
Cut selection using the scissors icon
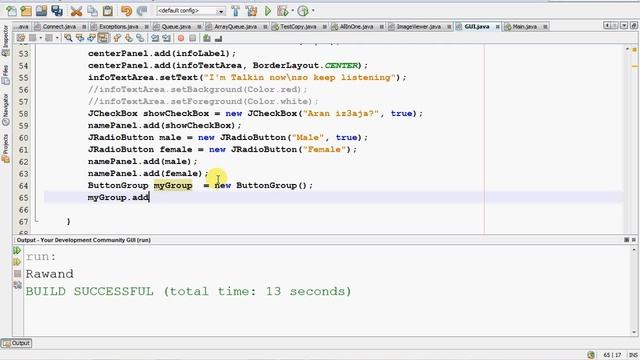(76, 11)
